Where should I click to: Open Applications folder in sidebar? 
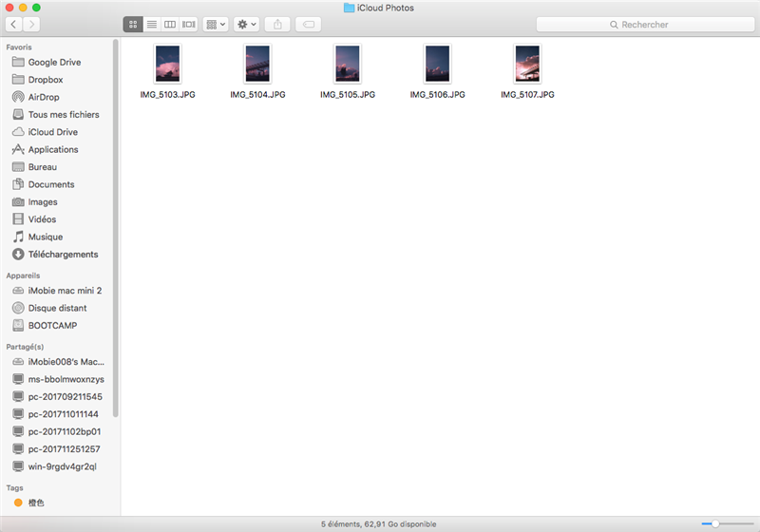[x=53, y=149]
